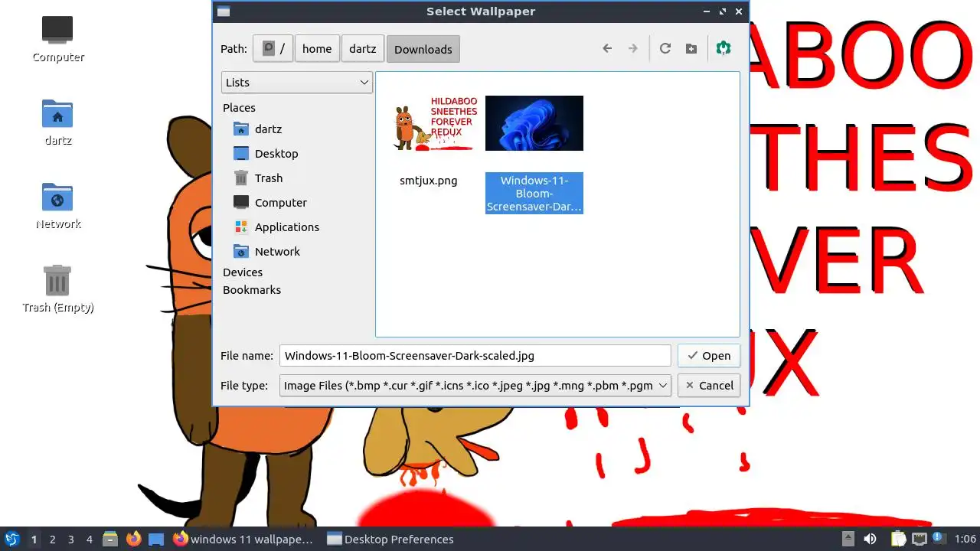
Task: Expand the Devices section in sidebar
Action: click(x=243, y=272)
